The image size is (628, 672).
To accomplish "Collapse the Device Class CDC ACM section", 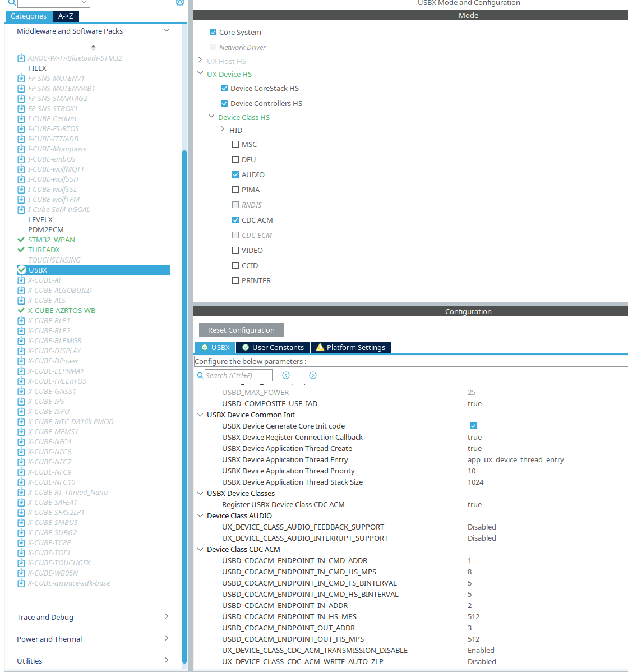I will point(200,549).
